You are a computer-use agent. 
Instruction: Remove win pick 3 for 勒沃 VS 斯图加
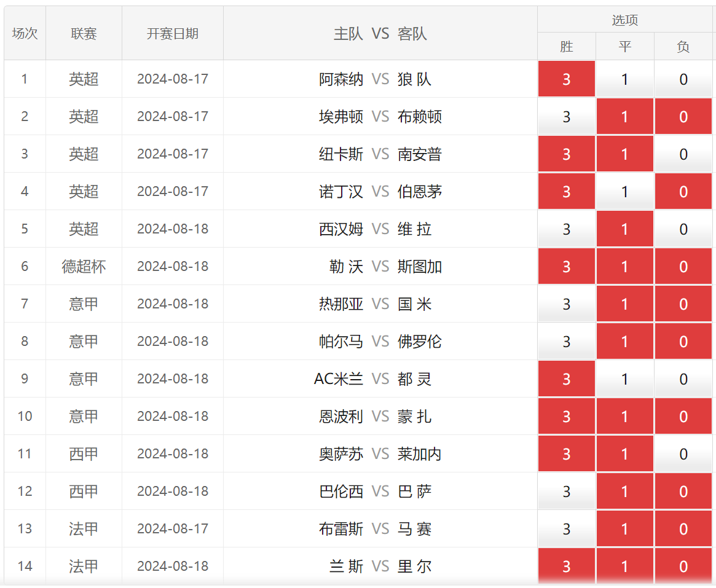[566, 266]
